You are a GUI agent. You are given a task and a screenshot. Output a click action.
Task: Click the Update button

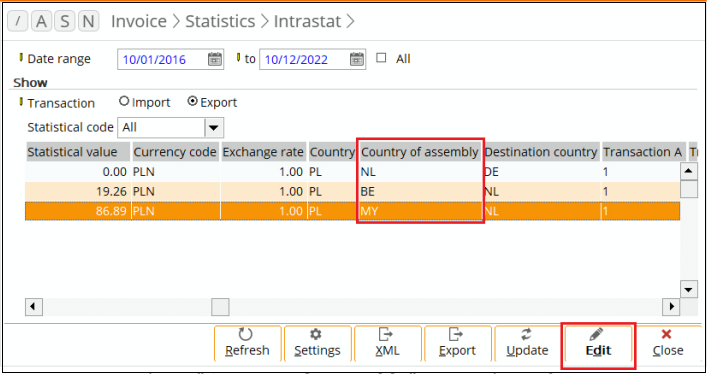pos(528,344)
